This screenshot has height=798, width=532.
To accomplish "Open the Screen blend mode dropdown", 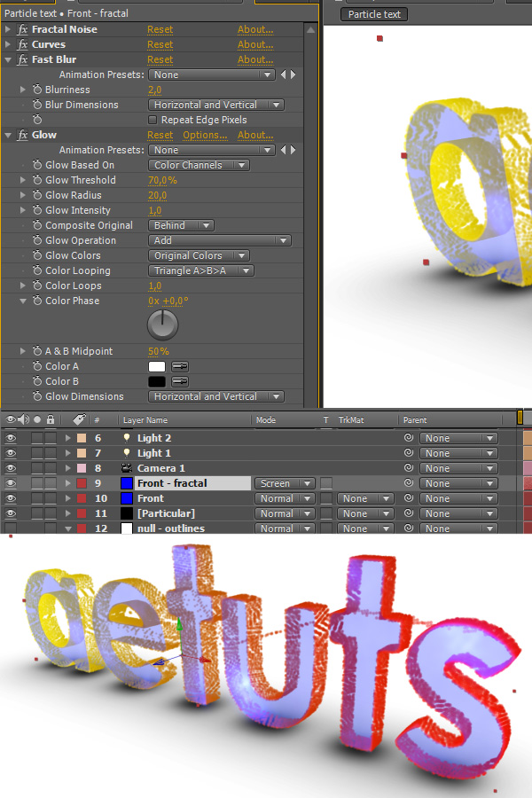I will [285, 483].
